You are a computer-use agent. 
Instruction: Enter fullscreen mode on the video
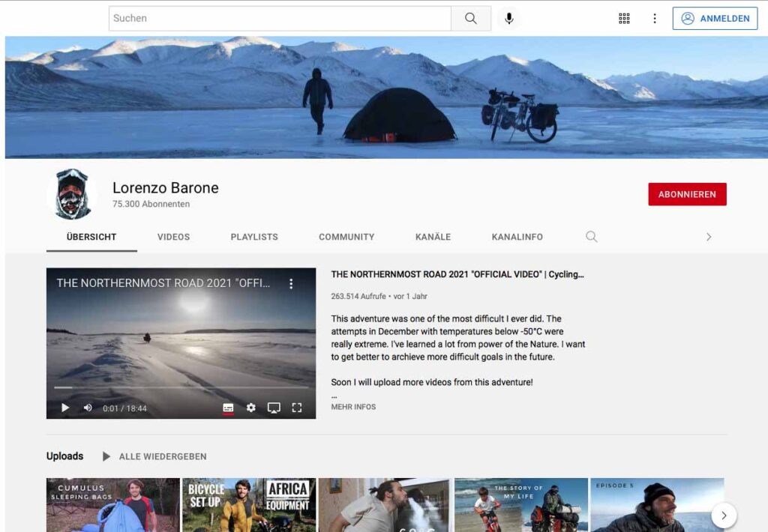click(297, 408)
